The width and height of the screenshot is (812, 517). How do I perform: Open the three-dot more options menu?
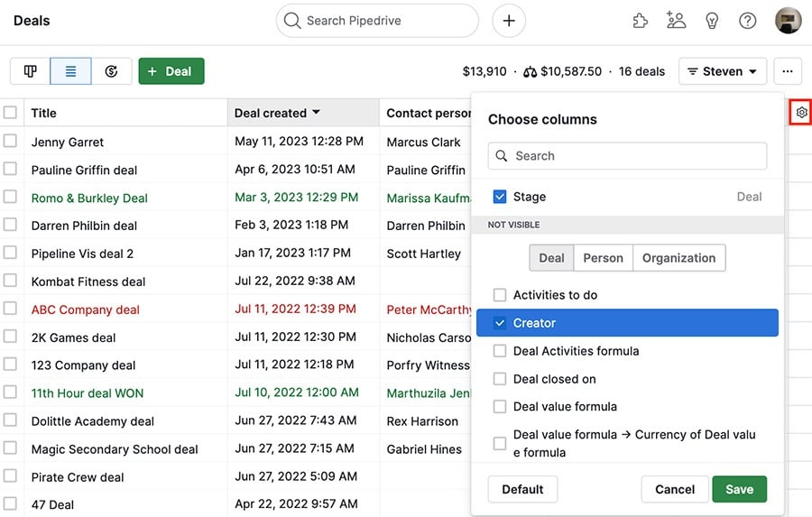[x=788, y=71]
